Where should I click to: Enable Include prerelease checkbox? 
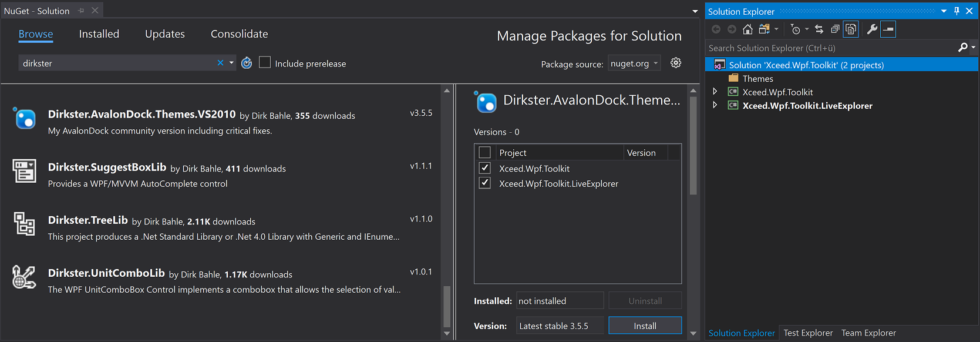tap(265, 62)
